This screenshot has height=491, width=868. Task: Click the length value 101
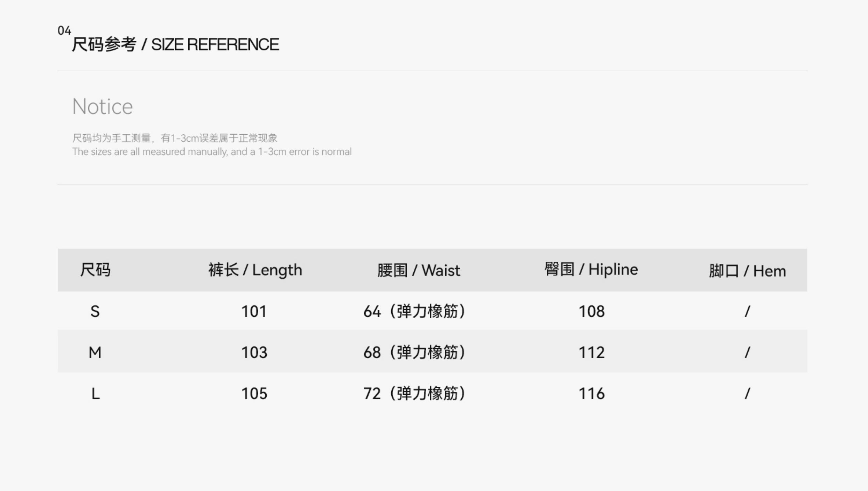[254, 311]
